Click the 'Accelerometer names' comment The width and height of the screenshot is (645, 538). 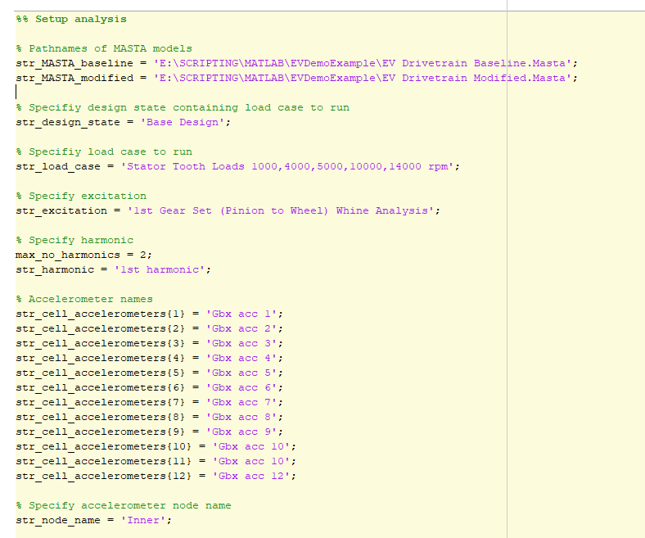pos(84,299)
